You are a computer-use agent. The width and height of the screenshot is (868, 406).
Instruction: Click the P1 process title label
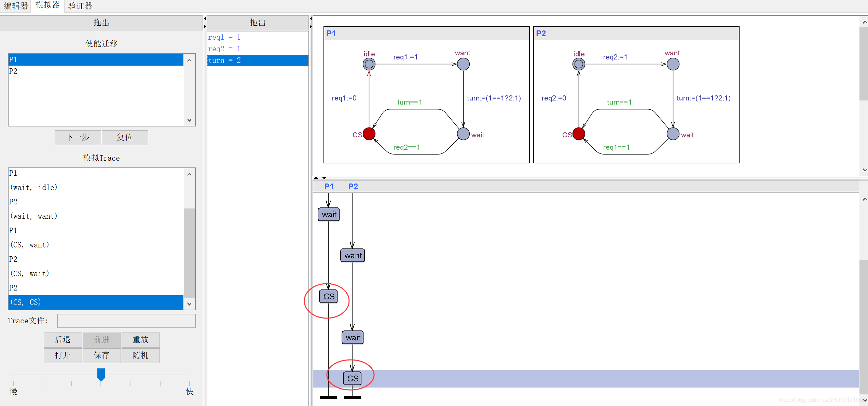pos(331,33)
